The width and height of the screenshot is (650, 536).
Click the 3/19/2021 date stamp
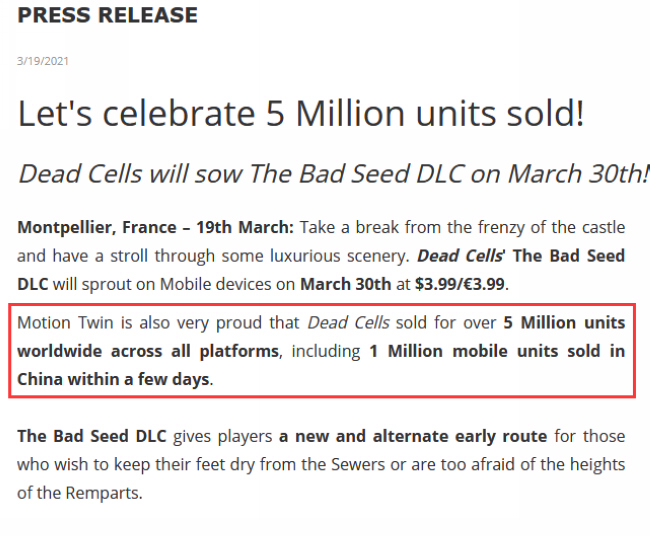pyautogui.click(x=43, y=61)
